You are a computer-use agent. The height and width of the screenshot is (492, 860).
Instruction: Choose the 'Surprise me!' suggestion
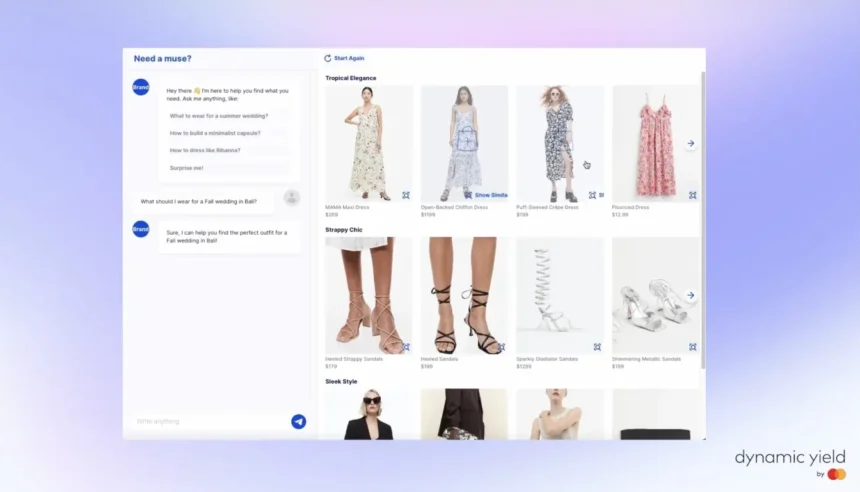(x=227, y=168)
